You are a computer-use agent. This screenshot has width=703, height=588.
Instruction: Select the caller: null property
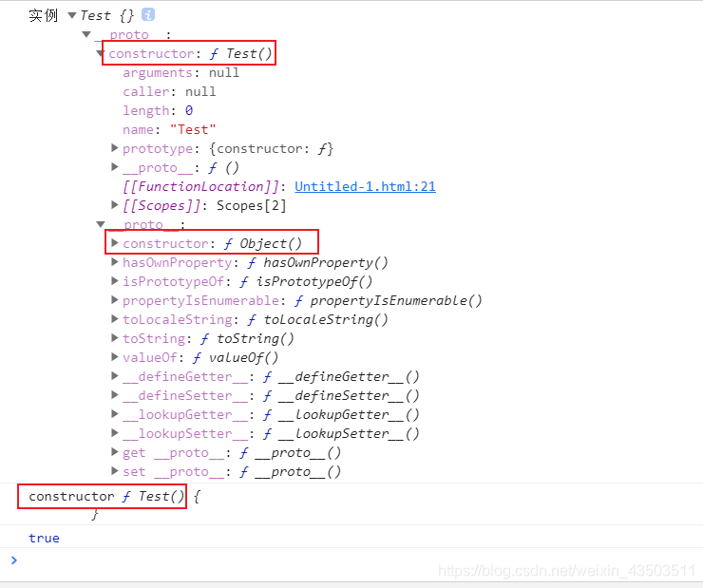pyautogui.click(x=169, y=91)
